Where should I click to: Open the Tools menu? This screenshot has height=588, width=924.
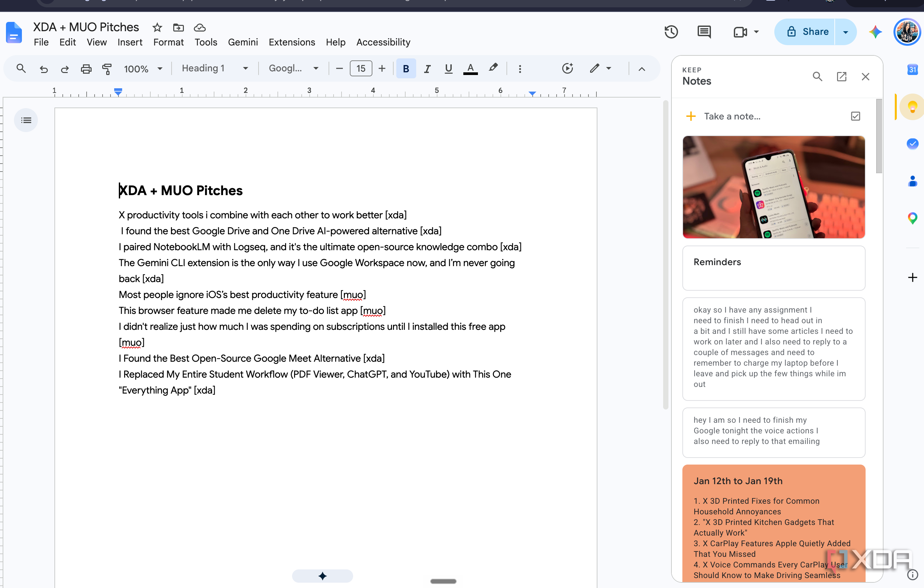206,42
